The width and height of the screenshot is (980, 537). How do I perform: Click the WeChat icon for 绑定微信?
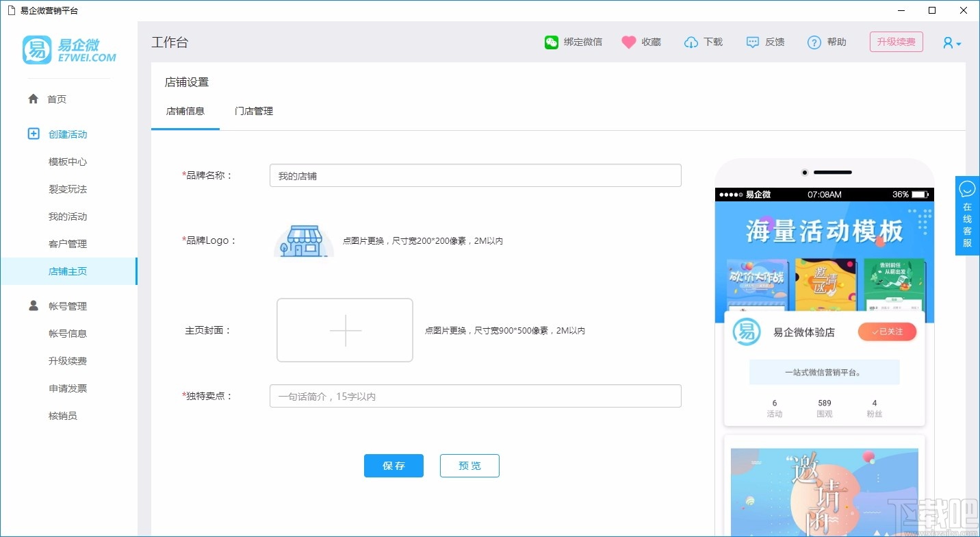(x=552, y=42)
